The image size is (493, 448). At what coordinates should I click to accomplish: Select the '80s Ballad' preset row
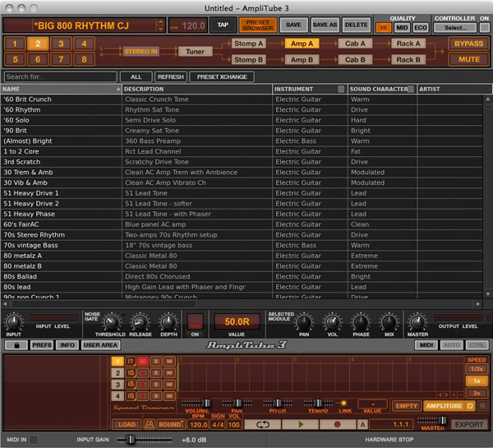[242, 276]
